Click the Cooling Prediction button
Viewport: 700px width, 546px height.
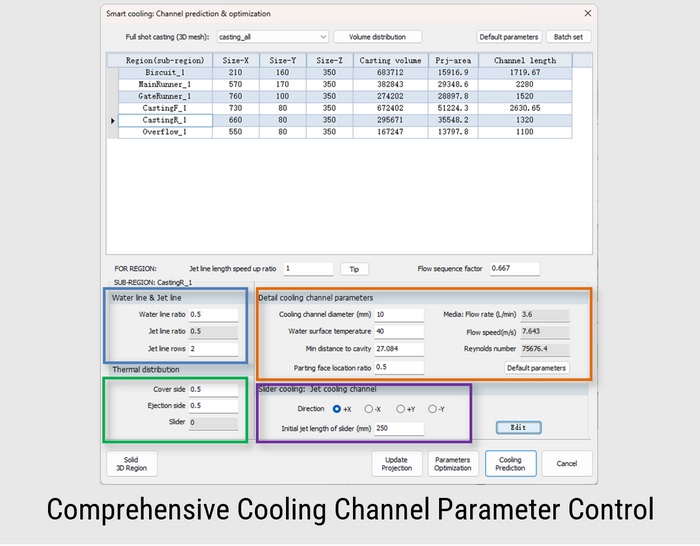pos(510,464)
